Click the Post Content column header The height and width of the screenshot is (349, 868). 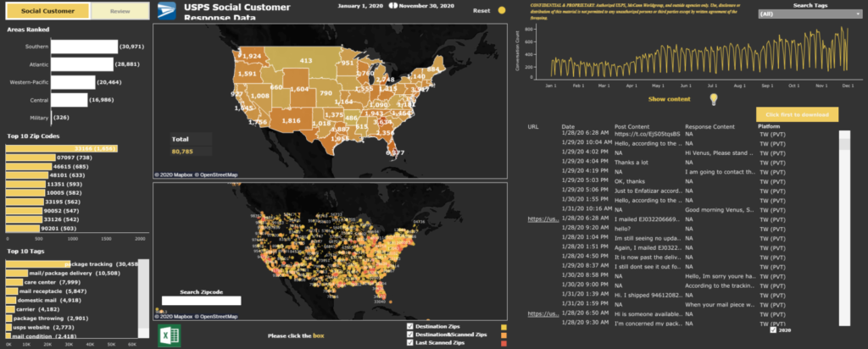tap(632, 127)
